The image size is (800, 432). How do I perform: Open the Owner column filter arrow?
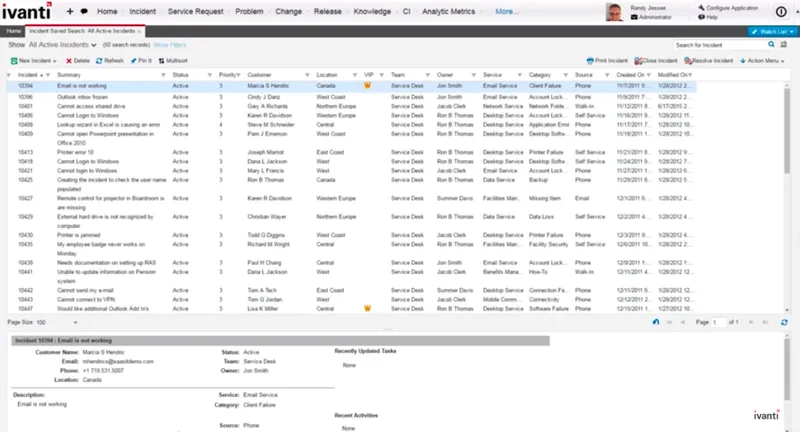click(x=473, y=75)
